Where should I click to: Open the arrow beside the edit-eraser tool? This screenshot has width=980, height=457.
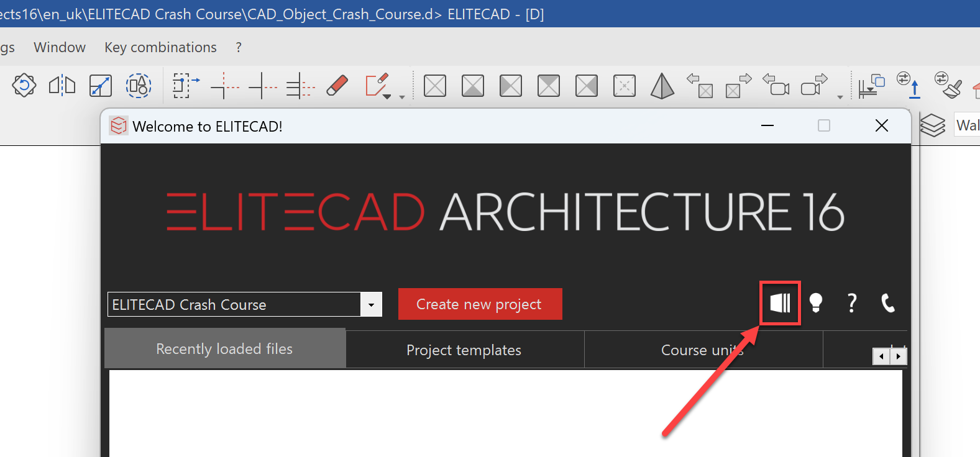387,97
